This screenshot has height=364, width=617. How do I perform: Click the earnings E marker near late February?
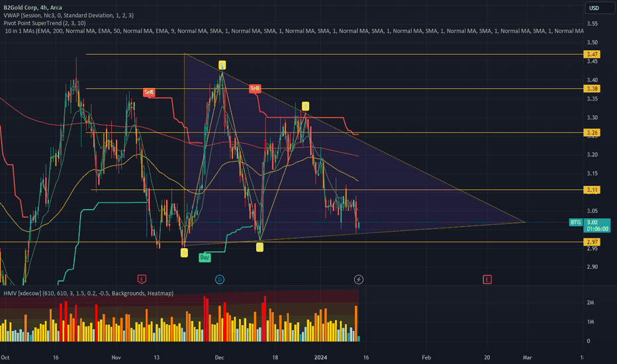coord(487,279)
